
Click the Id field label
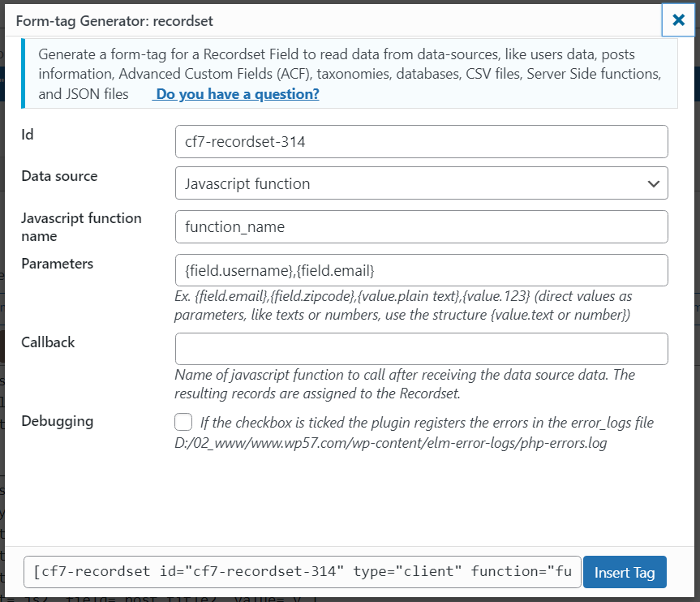click(x=28, y=135)
